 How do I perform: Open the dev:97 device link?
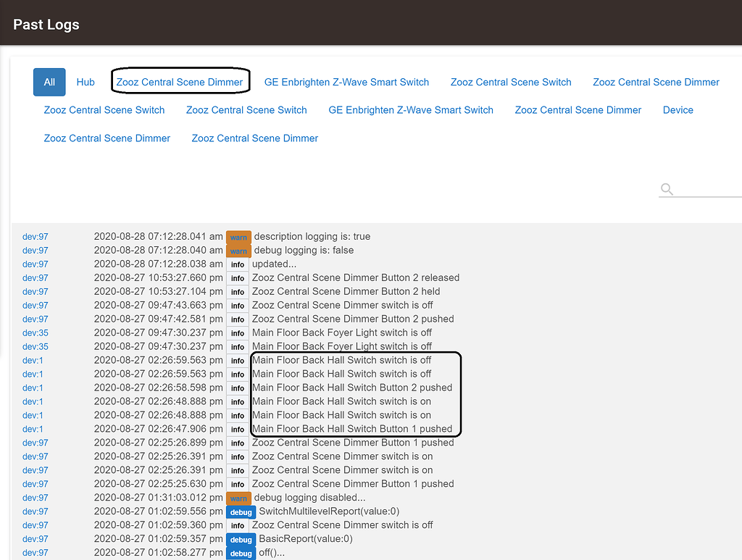35,236
